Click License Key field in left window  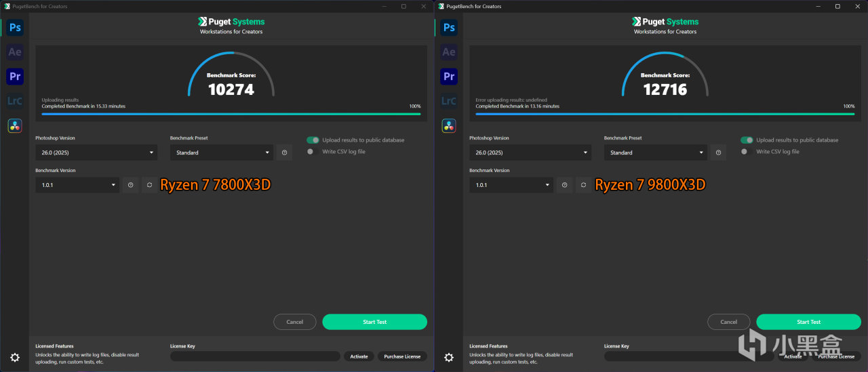pos(255,356)
